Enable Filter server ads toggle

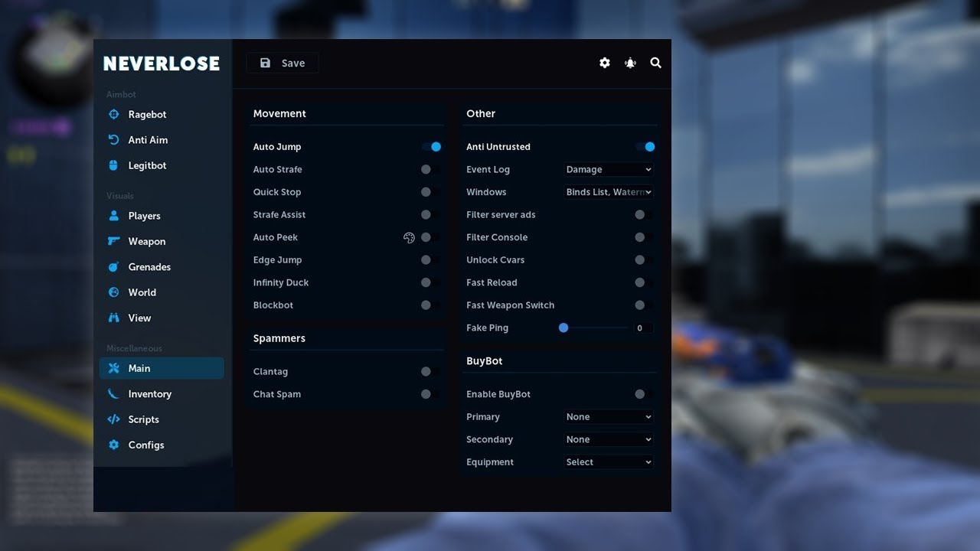point(645,214)
